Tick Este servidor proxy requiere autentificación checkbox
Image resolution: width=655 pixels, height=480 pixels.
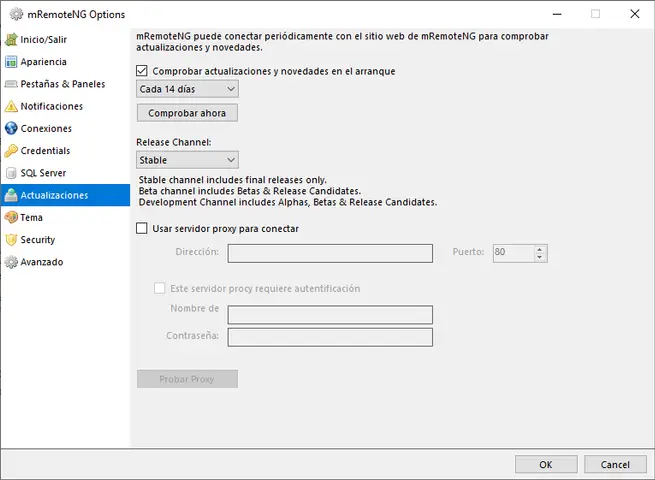160,288
